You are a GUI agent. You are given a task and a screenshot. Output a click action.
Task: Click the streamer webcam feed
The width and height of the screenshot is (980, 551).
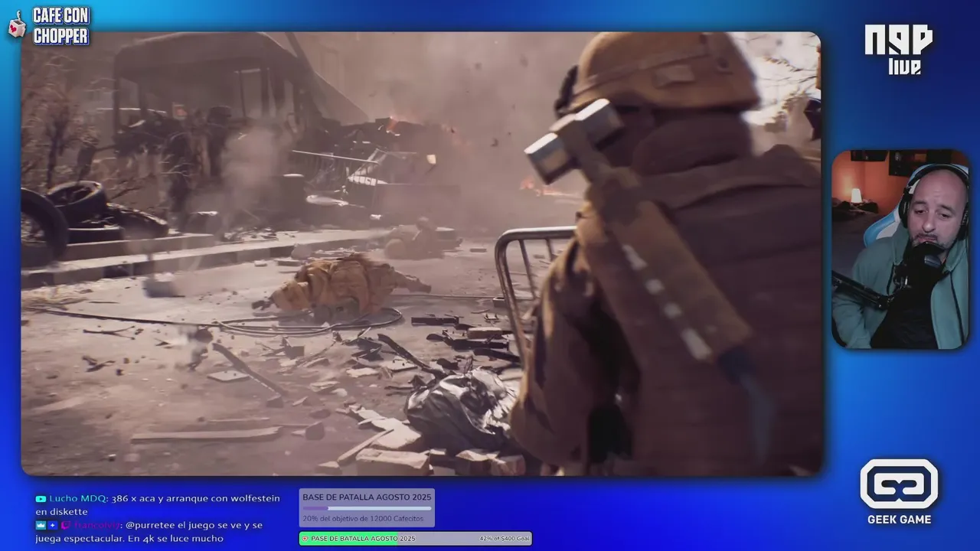click(x=900, y=249)
